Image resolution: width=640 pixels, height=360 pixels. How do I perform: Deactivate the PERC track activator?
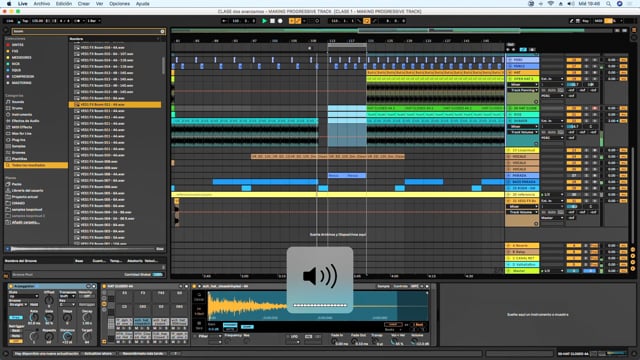573,60
